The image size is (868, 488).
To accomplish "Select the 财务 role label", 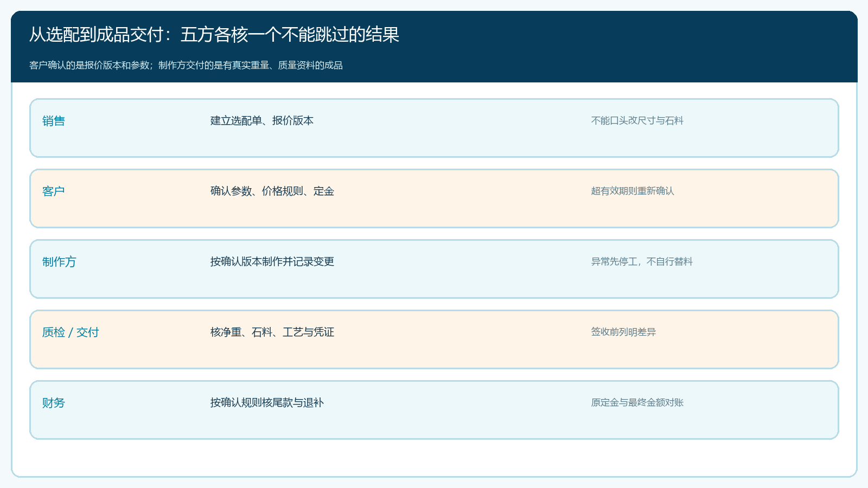I will point(54,403).
